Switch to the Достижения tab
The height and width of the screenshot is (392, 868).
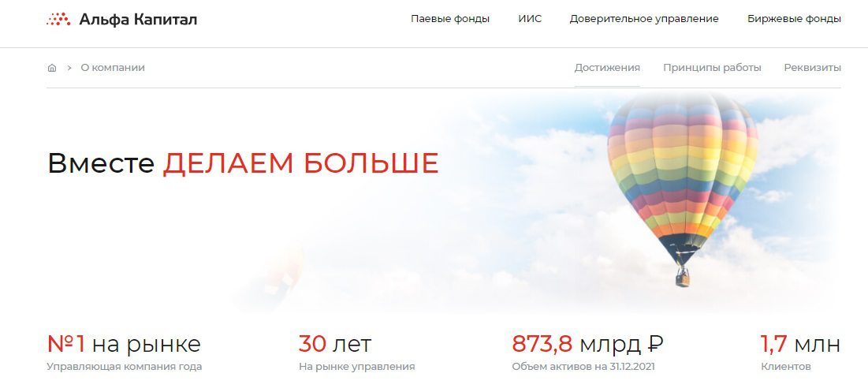point(607,68)
